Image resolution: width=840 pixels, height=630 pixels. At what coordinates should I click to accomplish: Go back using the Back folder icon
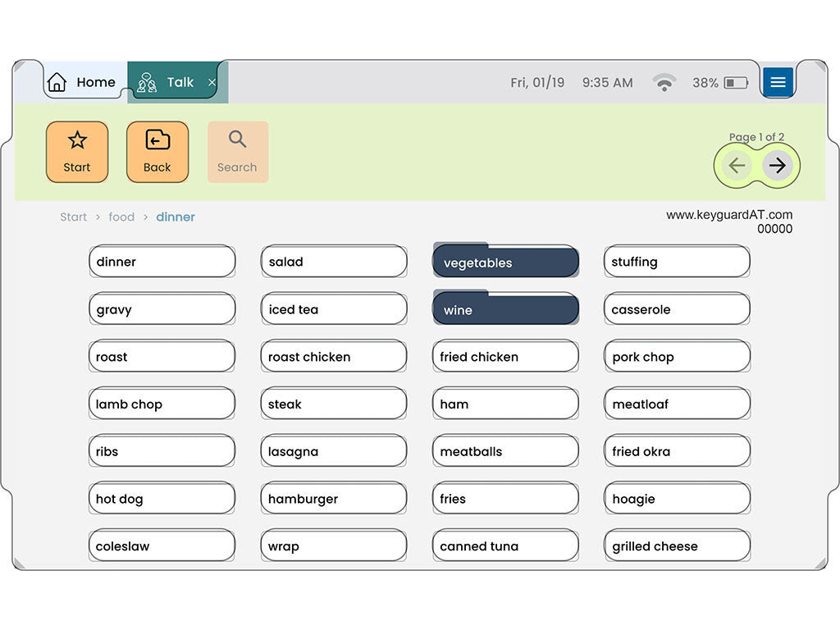click(157, 152)
